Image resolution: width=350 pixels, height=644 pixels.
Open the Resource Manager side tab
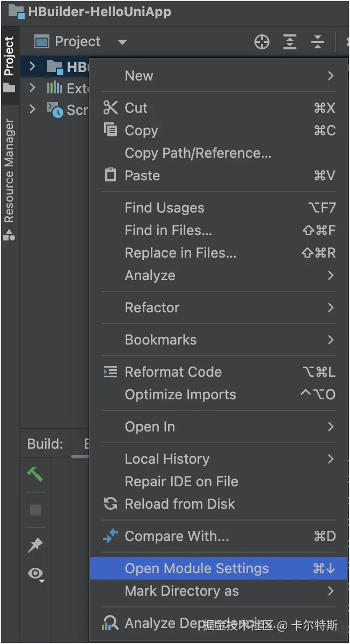tap(9, 172)
